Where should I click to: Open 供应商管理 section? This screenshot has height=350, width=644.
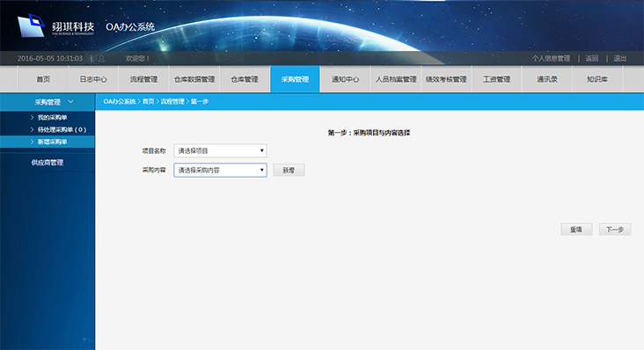[x=48, y=163]
